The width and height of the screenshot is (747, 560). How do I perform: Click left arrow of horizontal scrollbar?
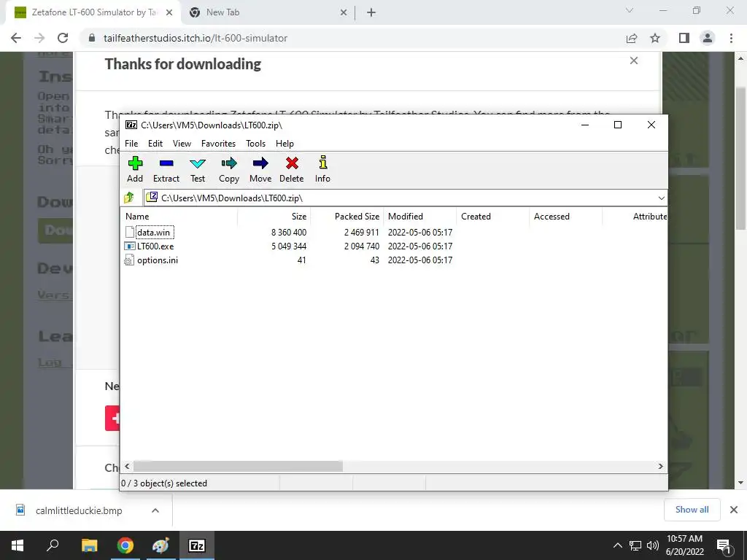[127, 466]
